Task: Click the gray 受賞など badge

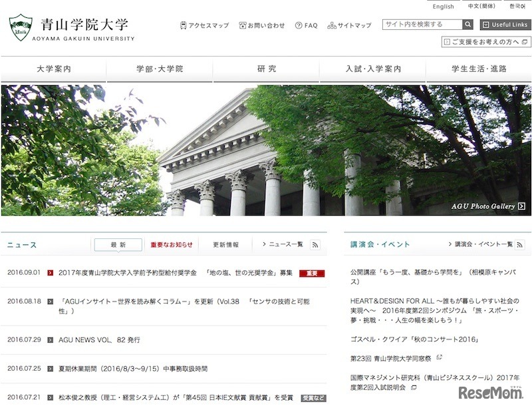Action: pos(313,398)
